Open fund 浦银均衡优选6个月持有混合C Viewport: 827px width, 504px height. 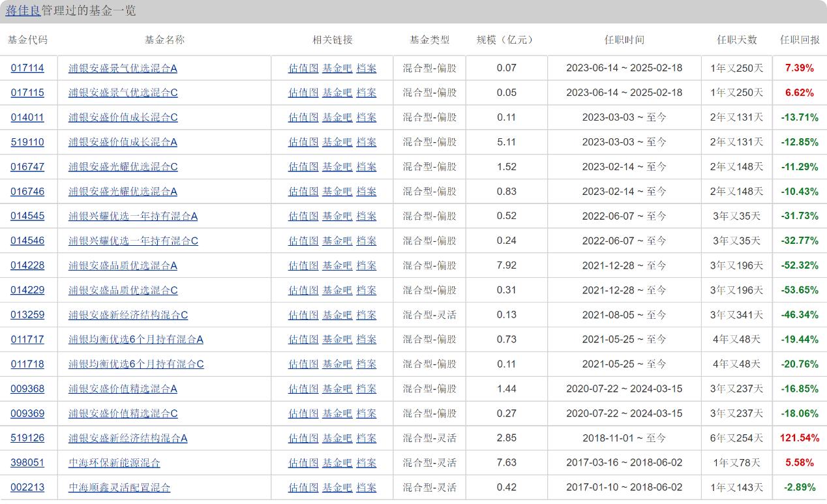pyautogui.click(x=136, y=364)
